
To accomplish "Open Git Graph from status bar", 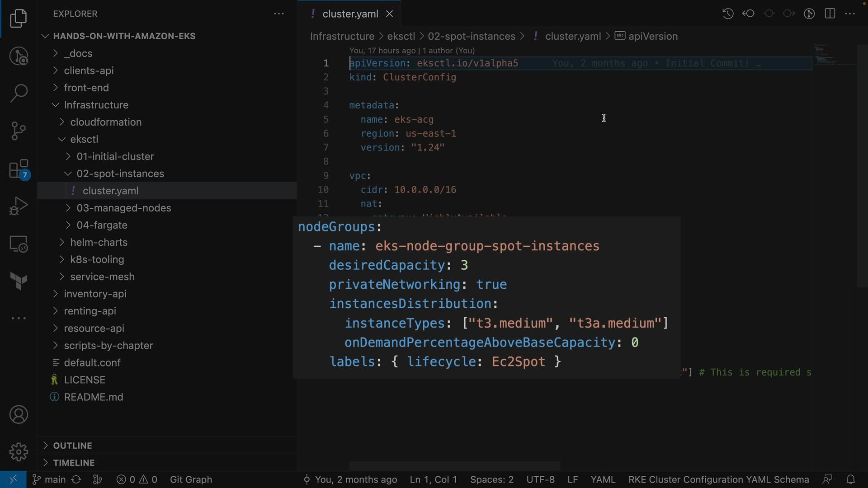I will 191,479.
